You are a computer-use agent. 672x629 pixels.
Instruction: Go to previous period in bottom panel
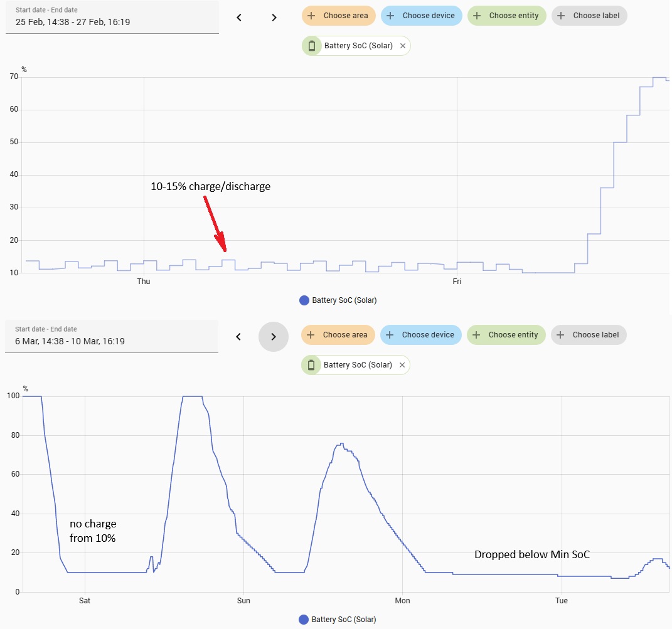tap(238, 337)
